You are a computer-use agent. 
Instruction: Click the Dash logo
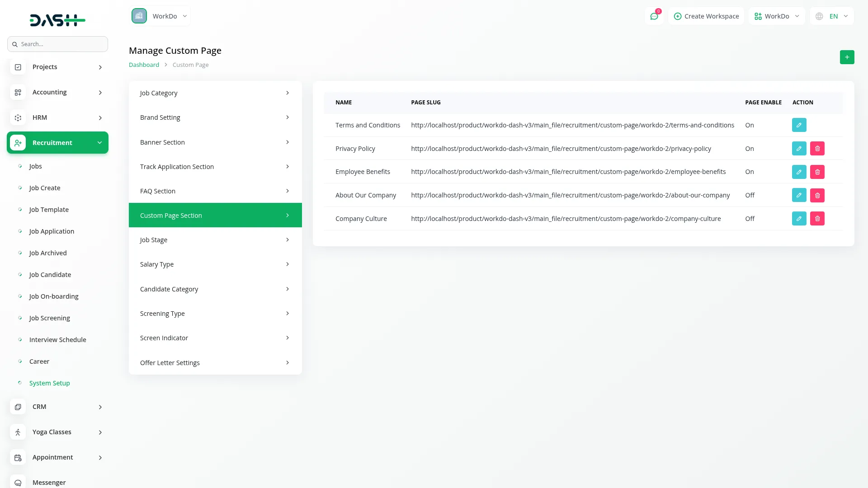(x=57, y=20)
